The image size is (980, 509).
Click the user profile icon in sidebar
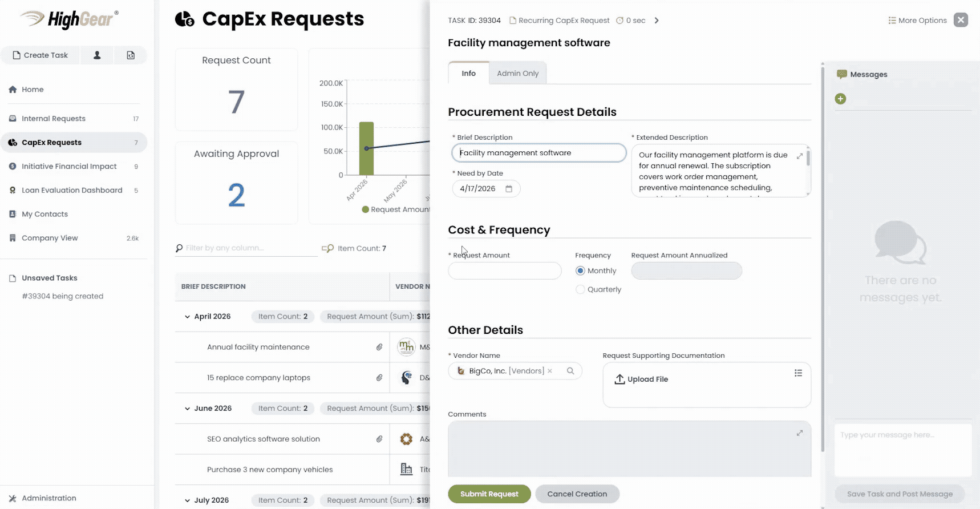[97, 55]
